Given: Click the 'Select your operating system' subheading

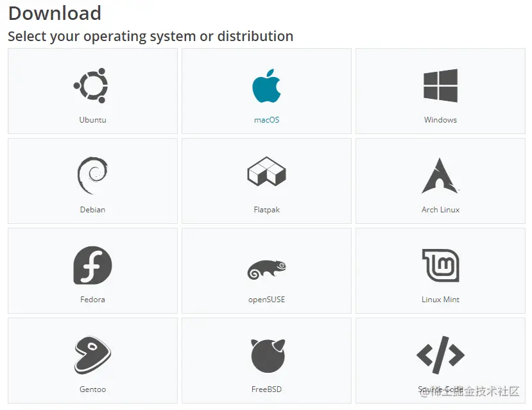Looking at the screenshot, I should (x=151, y=37).
